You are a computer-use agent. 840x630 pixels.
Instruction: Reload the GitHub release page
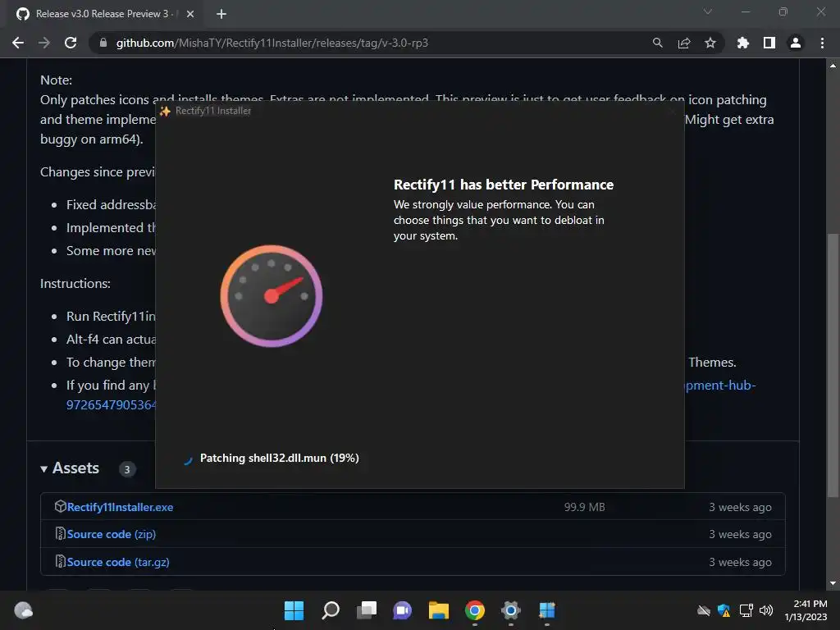71,43
